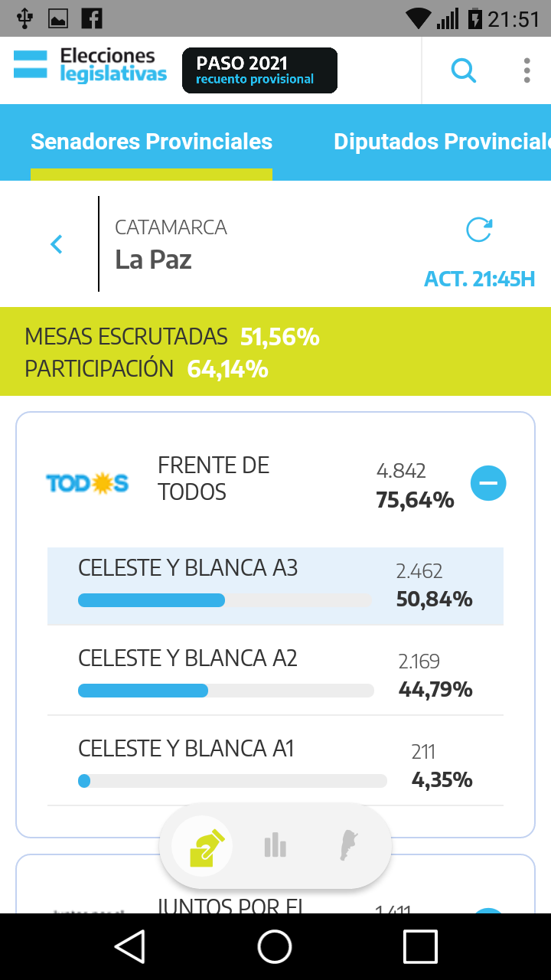Open the three-dot overflow menu
The width and height of the screenshot is (551, 980).
(x=527, y=70)
